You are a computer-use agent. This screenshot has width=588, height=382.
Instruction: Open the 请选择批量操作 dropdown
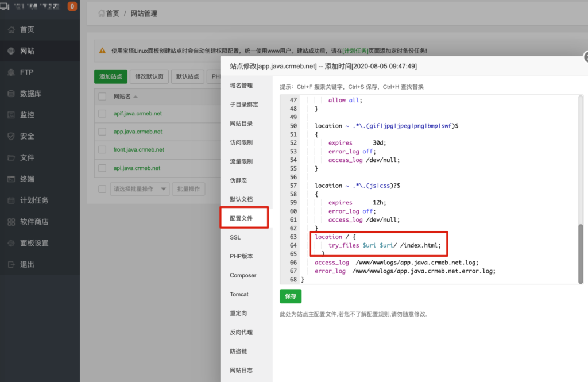click(x=140, y=189)
